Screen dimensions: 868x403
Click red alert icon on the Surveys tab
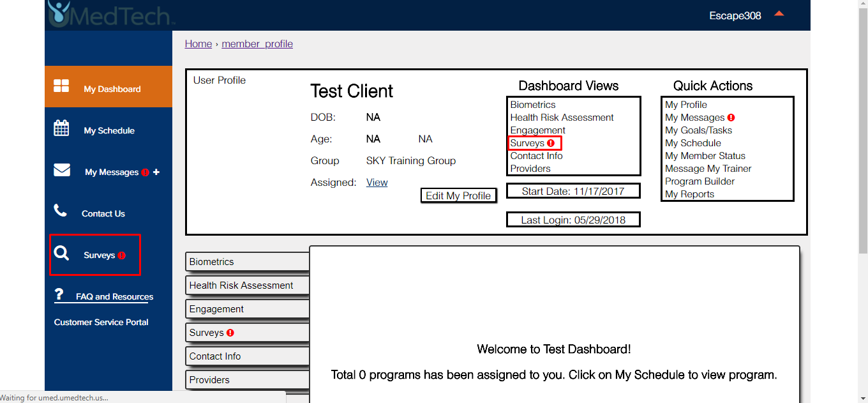point(230,333)
